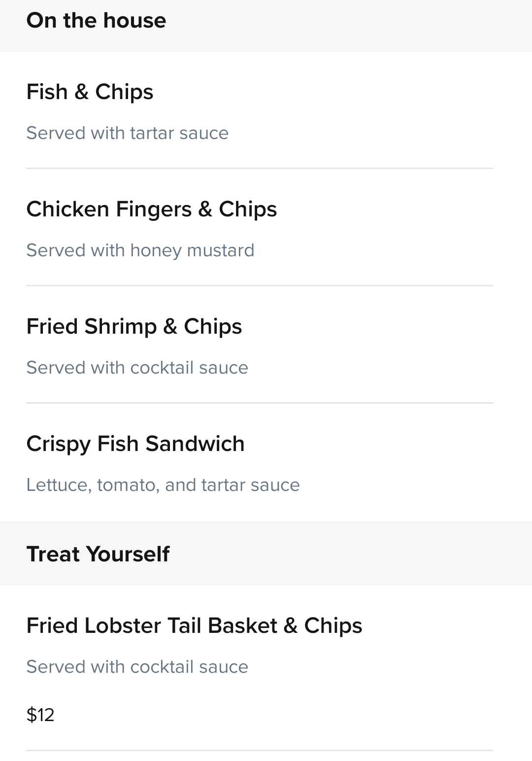Screen dimensions: 532x761
Task: Click the word 'Chips' in Fish & Chips
Action: point(124,92)
